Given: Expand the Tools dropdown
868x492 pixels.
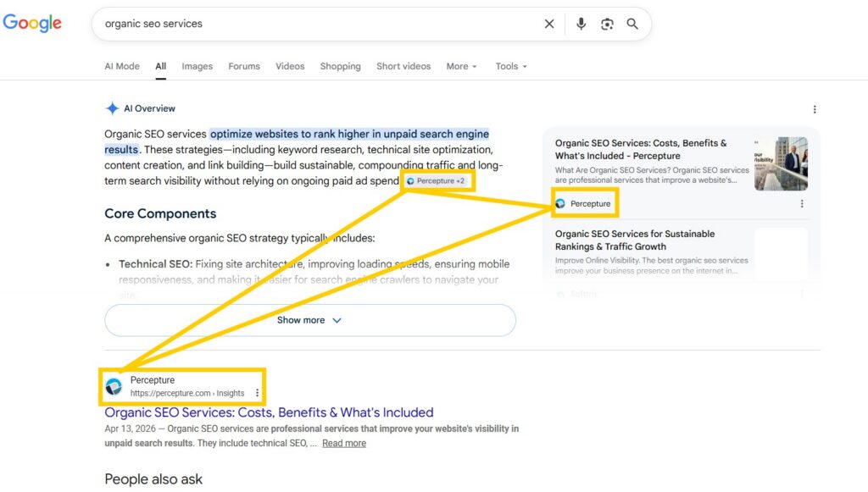Looking at the screenshot, I should click(511, 66).
